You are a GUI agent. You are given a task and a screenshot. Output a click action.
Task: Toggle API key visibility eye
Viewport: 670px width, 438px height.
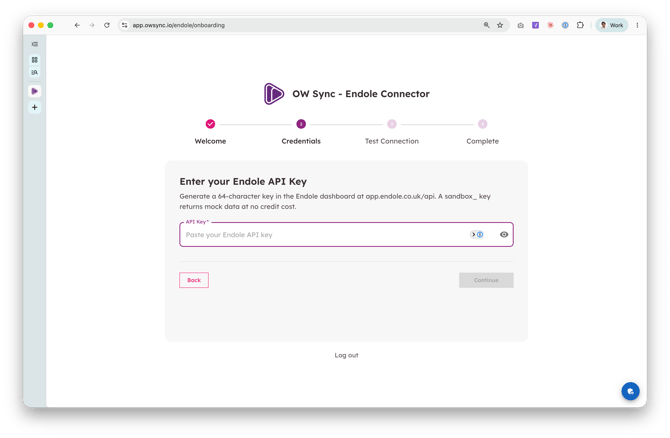[504, 235]
